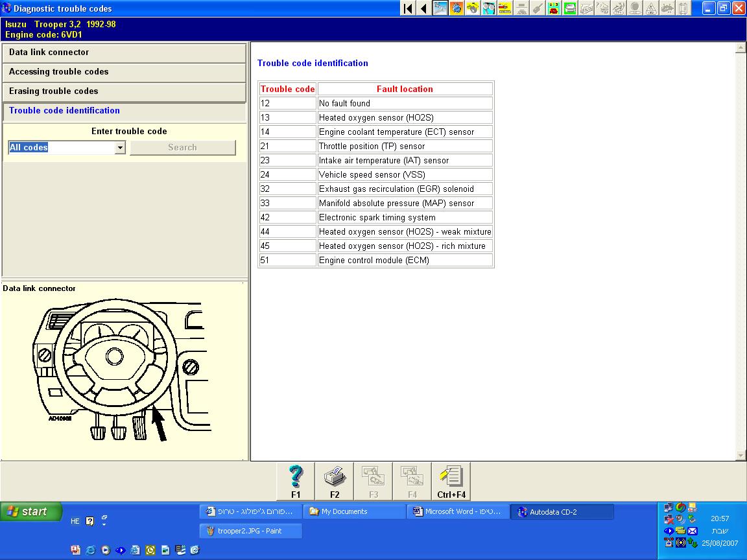
Task: Open Data link connector section
Action: coord(124,52)
